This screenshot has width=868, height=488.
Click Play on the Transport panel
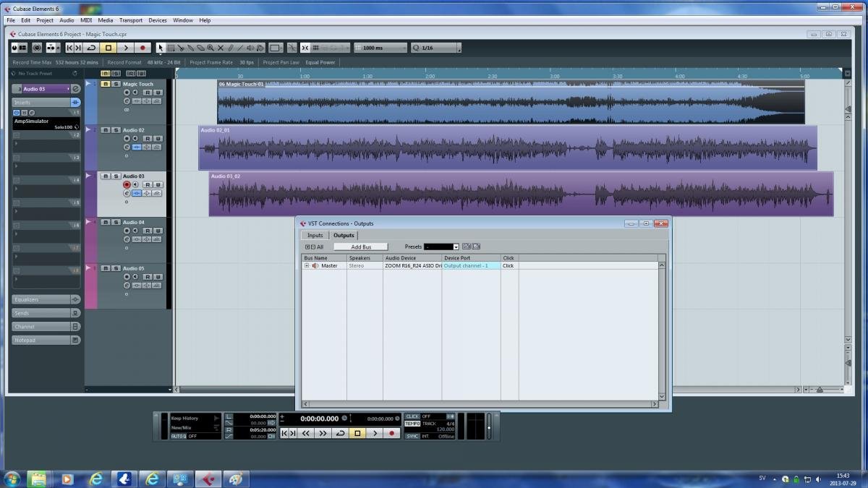coord(375,433)
